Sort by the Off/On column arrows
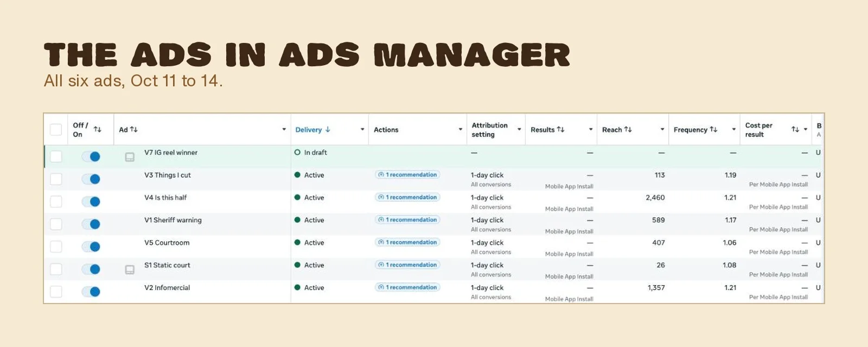The image size is (868, 347). click(x=98, y=129)
